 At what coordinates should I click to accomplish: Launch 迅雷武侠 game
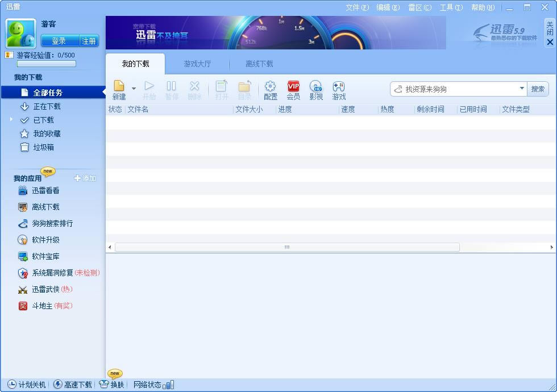45,289
